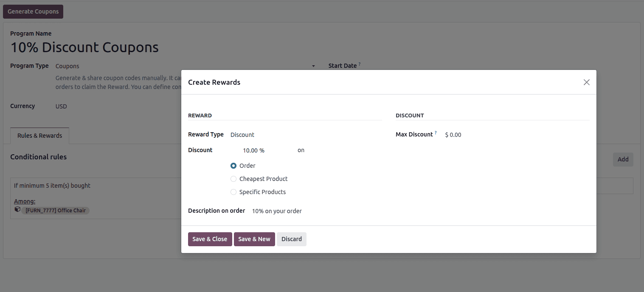Viewport: 644px width, 292px height.
Task: Select the Cheapest Product discount option
Action: [x=233, y=179]
